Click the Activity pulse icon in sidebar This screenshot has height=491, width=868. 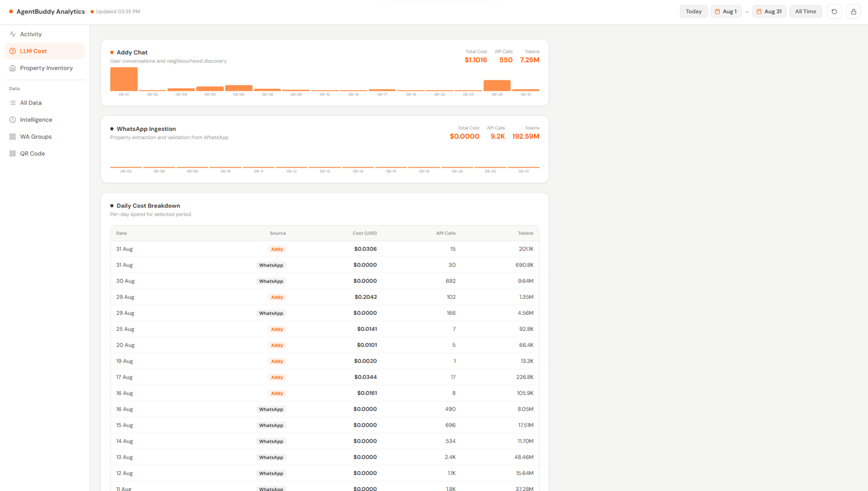13,34
